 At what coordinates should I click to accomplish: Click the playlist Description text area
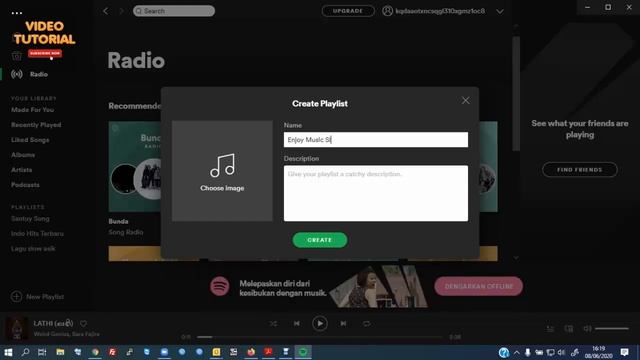coord(376,193)
